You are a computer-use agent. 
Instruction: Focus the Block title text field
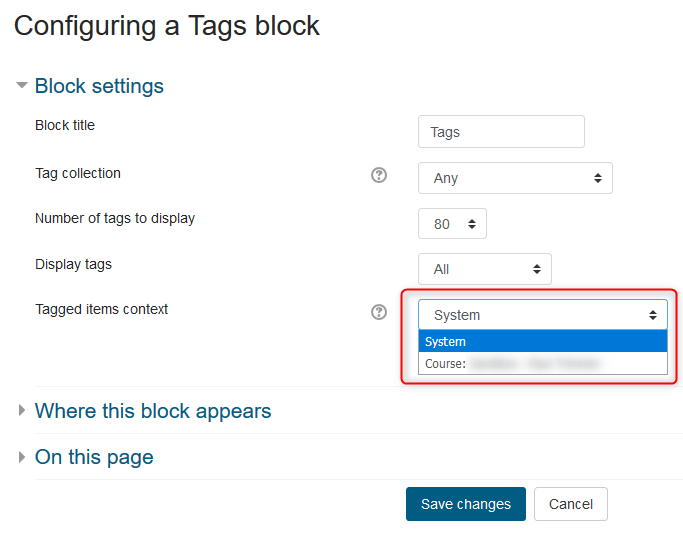[501, 132]
